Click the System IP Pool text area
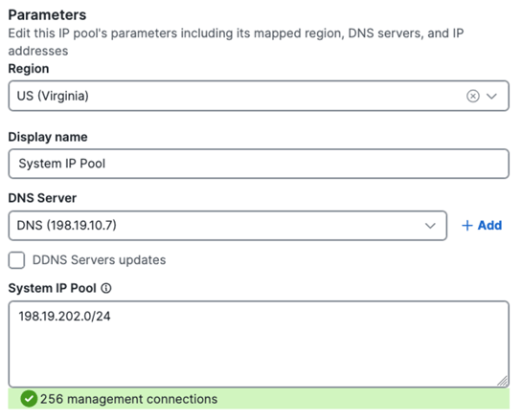Screen dimensions: 522x420 click(259, 344)
